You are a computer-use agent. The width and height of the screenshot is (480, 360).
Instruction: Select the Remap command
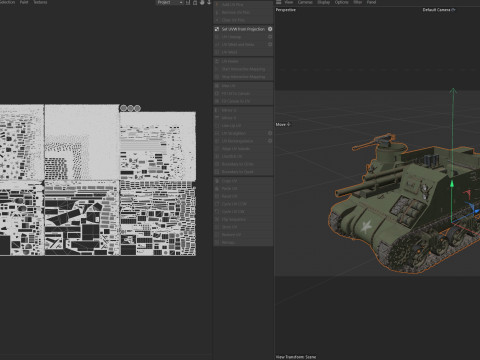243,242
